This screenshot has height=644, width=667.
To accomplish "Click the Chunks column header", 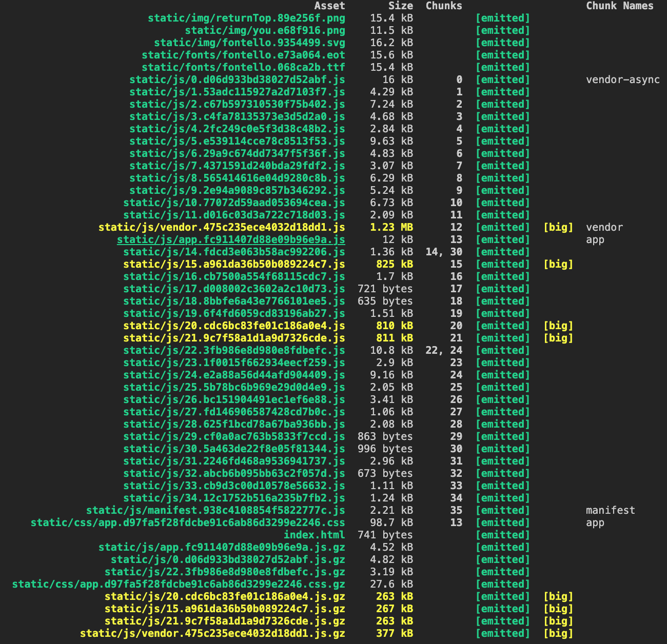I will click(444, 6).
